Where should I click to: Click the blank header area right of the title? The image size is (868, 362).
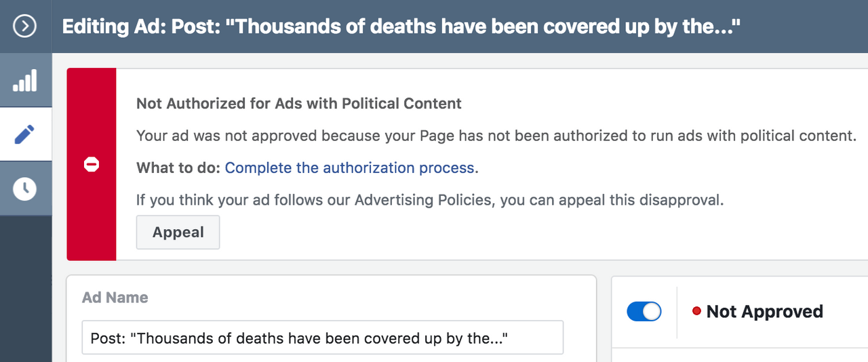807,27
